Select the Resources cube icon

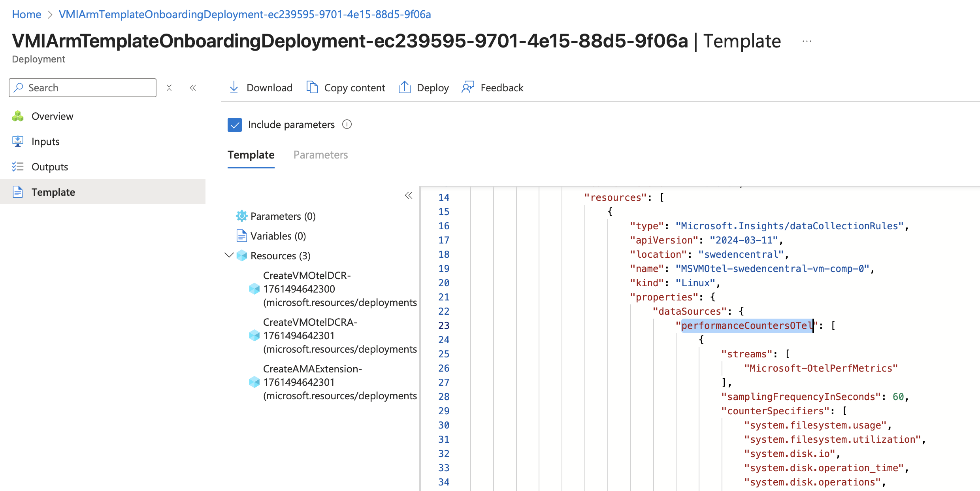coord(241,255)
